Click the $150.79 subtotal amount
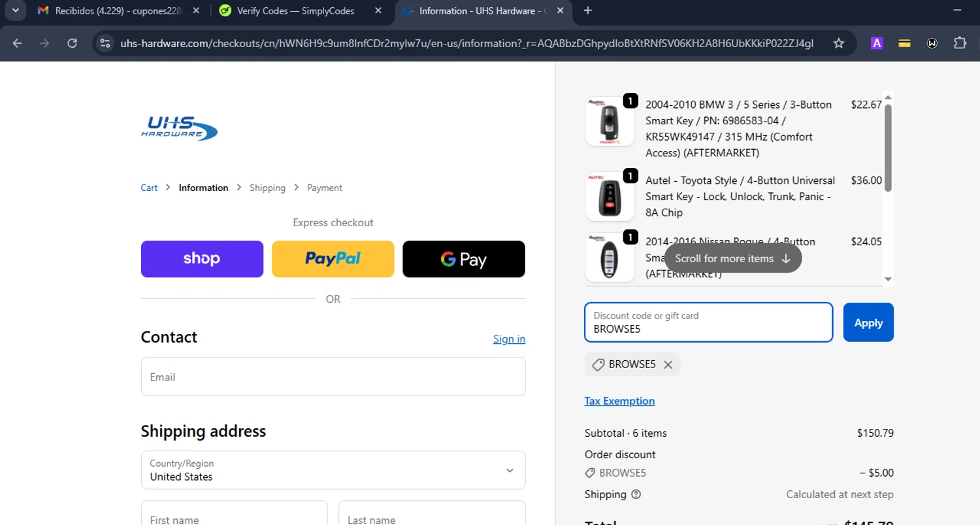980x525 pixels. (x=875, y=433)
